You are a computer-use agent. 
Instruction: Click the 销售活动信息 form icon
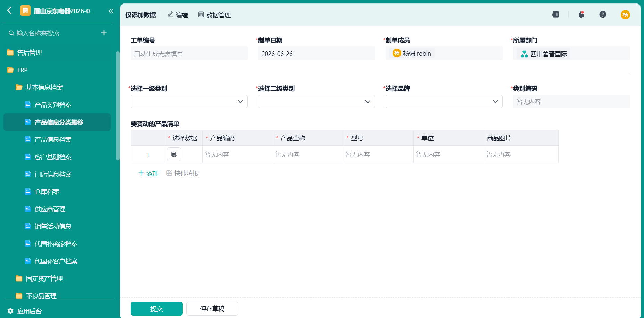28,226
